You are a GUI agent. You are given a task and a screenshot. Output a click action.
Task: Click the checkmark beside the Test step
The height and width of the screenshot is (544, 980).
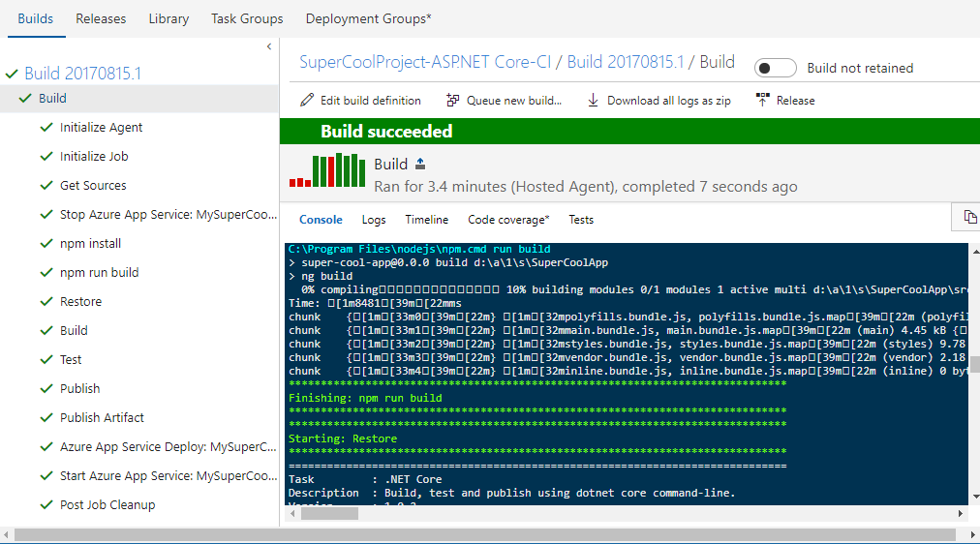click(46, 360)
